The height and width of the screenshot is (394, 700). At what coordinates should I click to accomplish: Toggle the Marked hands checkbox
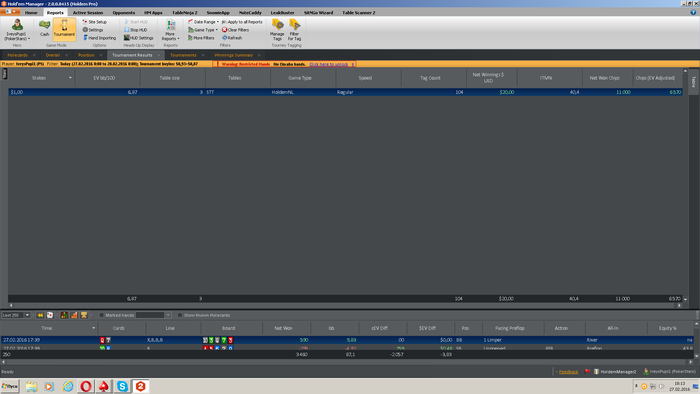tap(101, 315)
